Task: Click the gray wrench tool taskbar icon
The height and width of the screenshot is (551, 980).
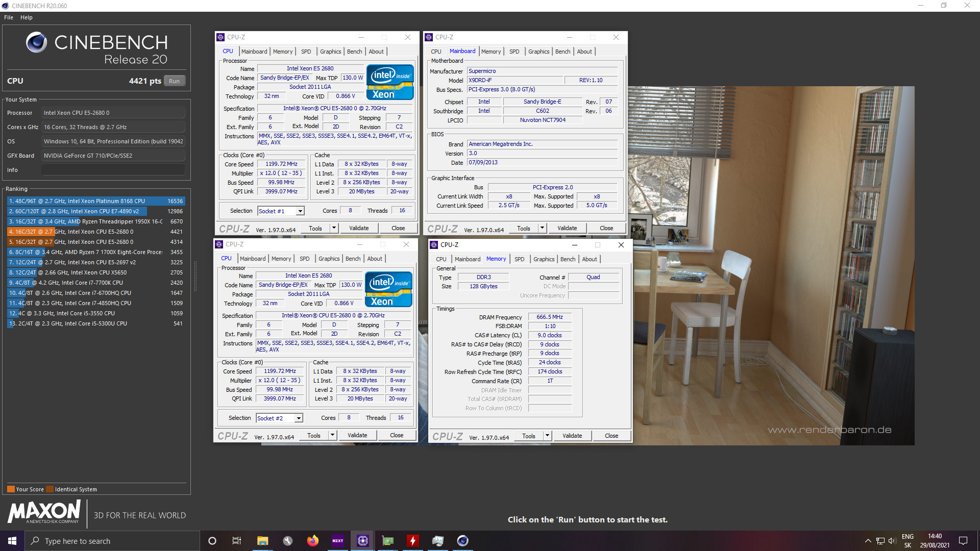Action: click(287, 541)
